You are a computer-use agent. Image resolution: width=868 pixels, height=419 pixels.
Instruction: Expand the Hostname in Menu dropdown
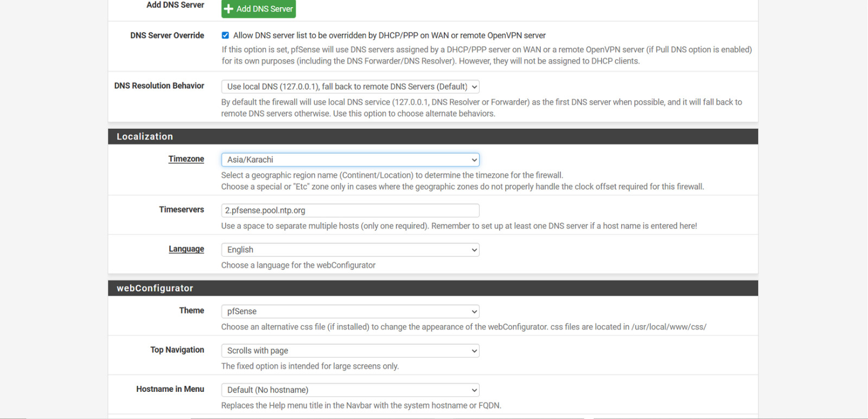[x=350, y=390]
